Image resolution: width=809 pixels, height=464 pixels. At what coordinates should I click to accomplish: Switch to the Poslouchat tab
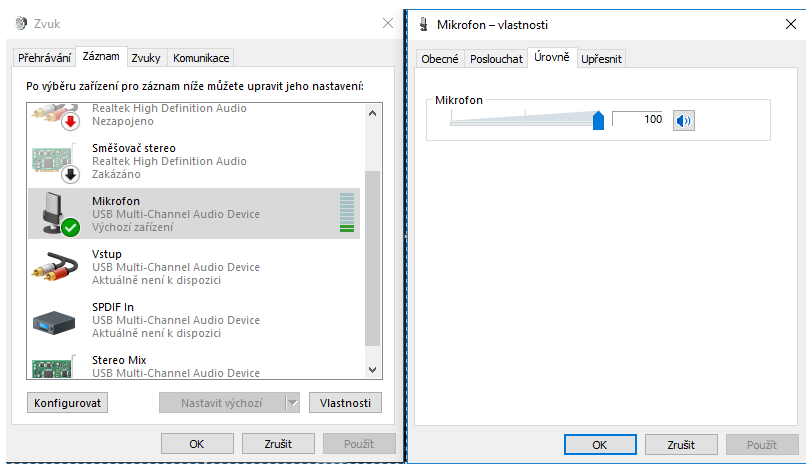[x=496, y=59]
